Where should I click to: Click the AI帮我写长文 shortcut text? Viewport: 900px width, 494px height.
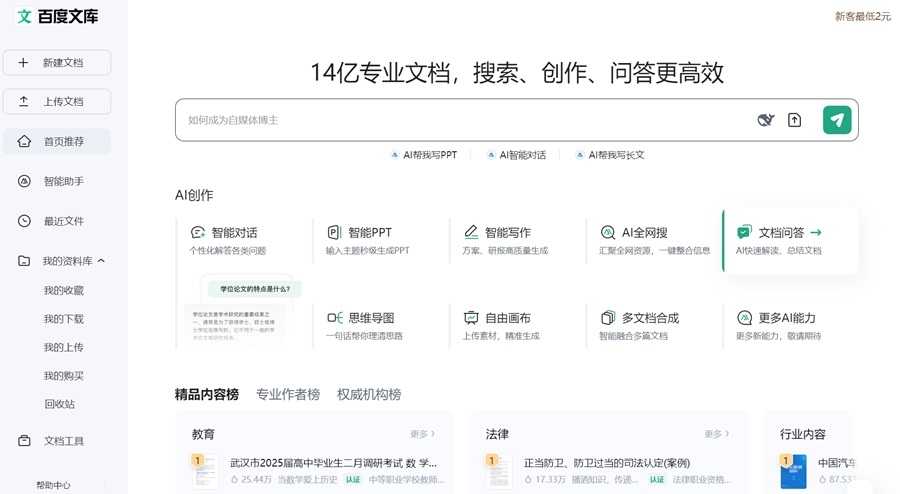(x=616, y=155)
